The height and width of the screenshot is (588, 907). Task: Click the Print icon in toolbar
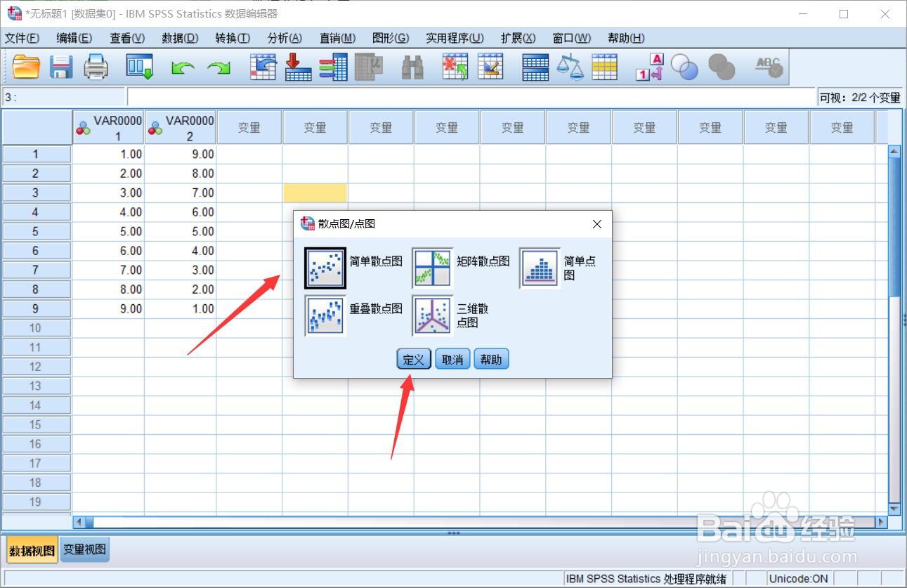pos(96,67)
